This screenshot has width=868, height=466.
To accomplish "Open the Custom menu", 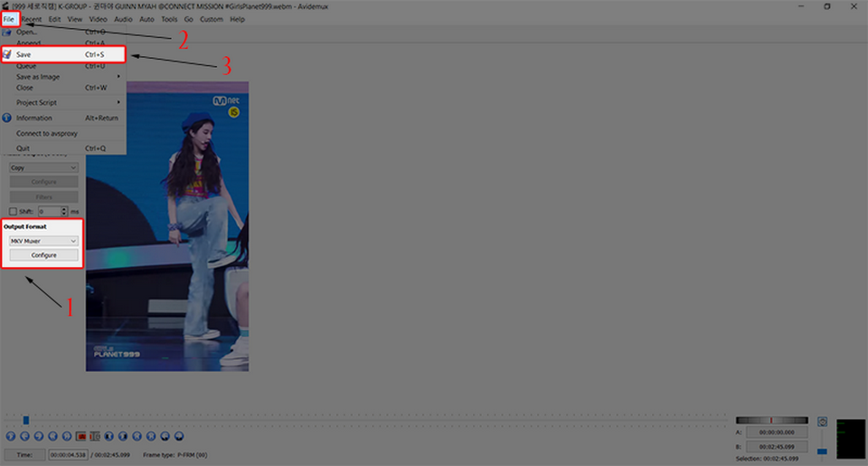I will tap(212, 19).
